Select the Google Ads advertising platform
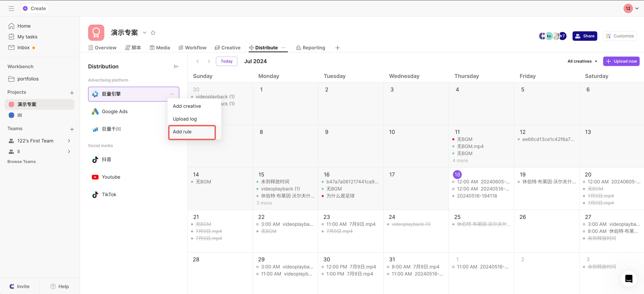Viewport: 644px width, 294px height. pyautogui.click(x=115, y=111)
